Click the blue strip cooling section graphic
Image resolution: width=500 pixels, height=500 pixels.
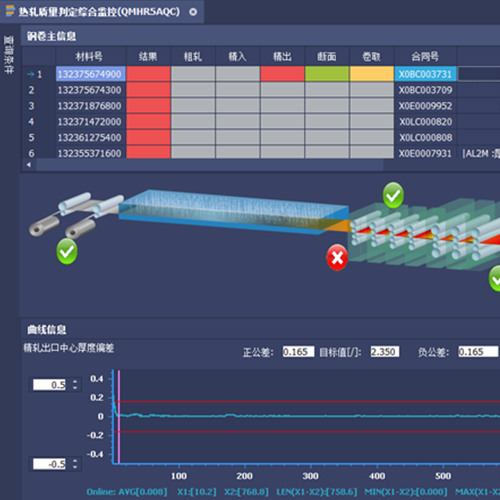pyautogui.click(x=233, y=212)
